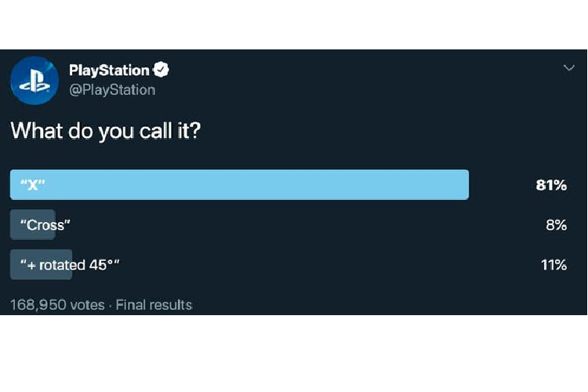Click the 81% result percentage
Screen dimensions: 588x392
coord(551,185)
